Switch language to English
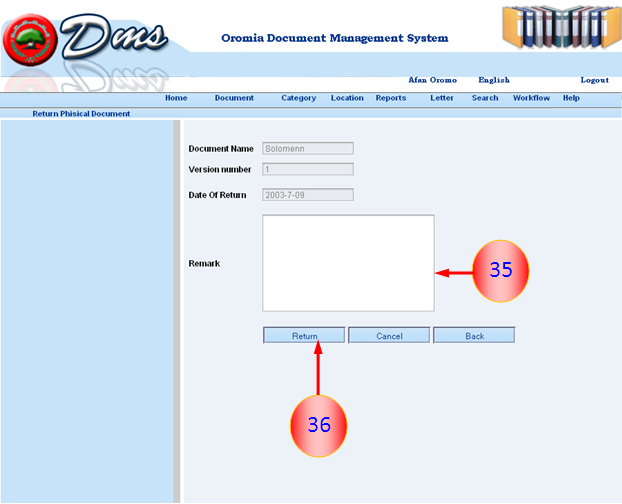This screenshot has height=504, width=622. 494,80
